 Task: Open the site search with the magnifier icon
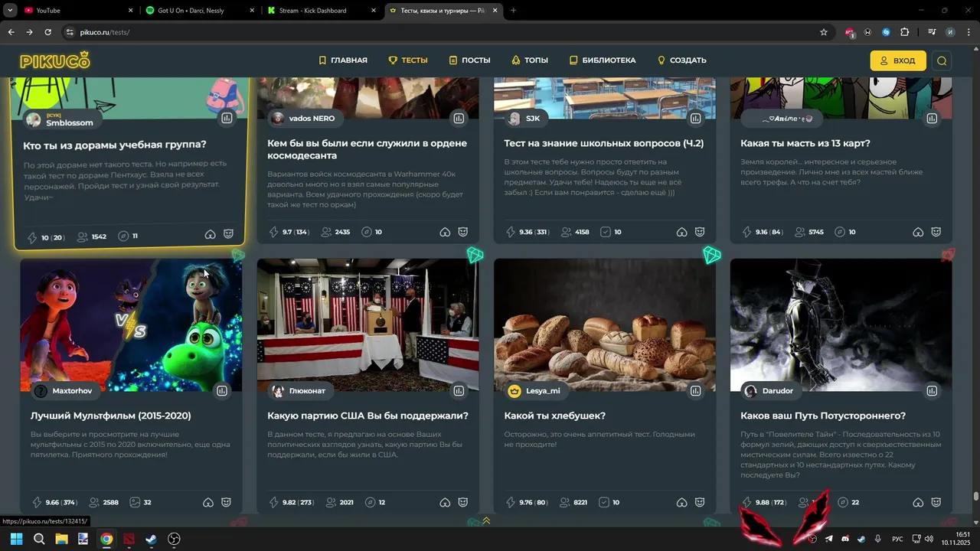click(x=942, y=60)
